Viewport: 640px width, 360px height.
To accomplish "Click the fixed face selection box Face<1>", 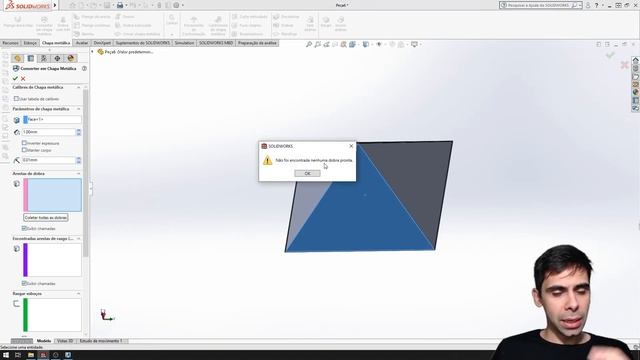I will coord(52,120).
